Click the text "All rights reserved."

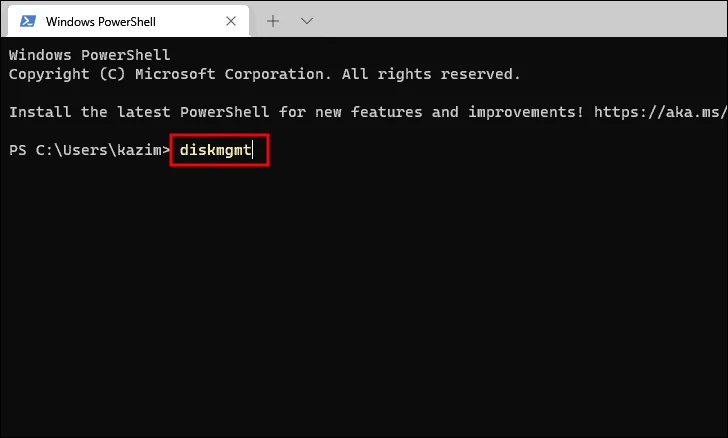[x=431, y=74]
